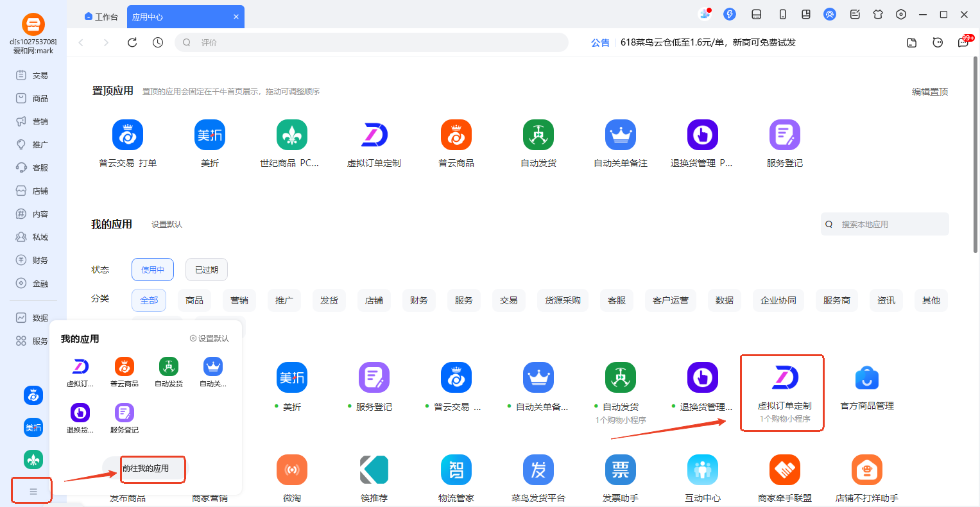The image size is (980, 507).
Task: Open the 物流管家 app
Action: click(456, 470)
